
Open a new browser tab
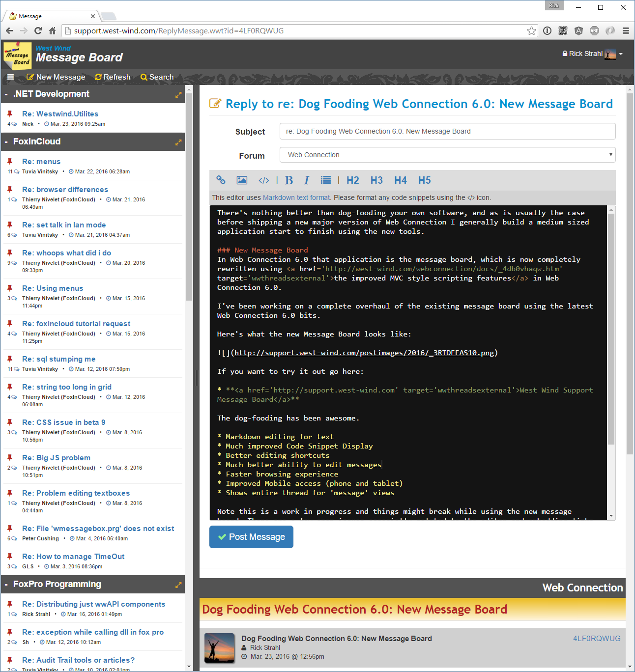point(109,16)
